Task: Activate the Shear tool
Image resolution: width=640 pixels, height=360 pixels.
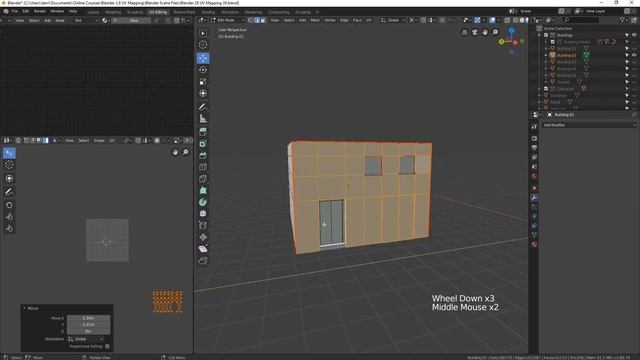Action: pyautogui.click(x=203, y=249)
